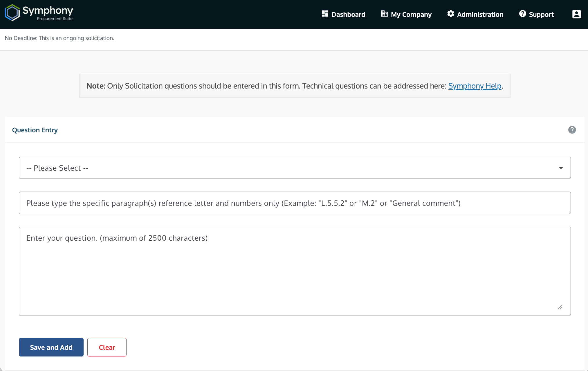Screen dimensions: 588x371
Task: Select the 'No Deadline' ongoing solicitation text
Action: click(59, 38)
